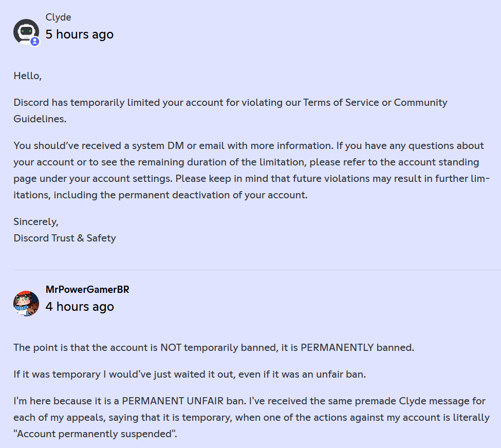Click the divider line between the two comments
501x448 pixels.
point(257,270)
